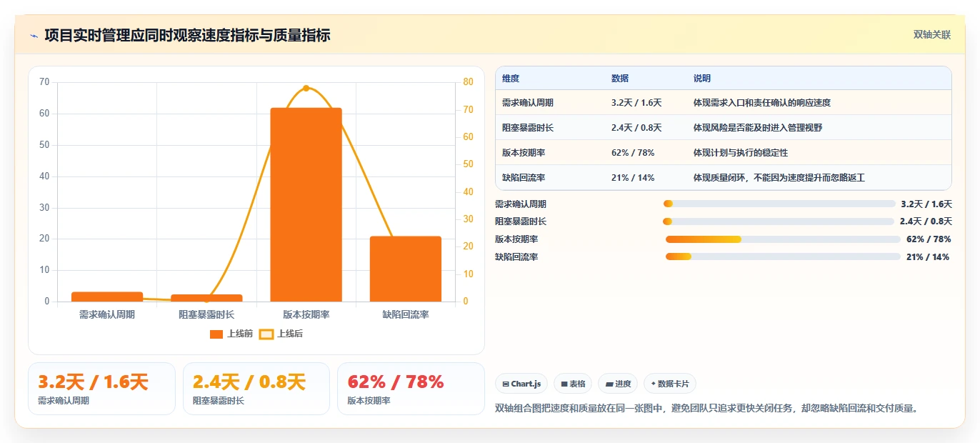Click the 说明 column header
The width and height of the screenshot is (980, 443).
pyautogui.click(x=702, y=79)
